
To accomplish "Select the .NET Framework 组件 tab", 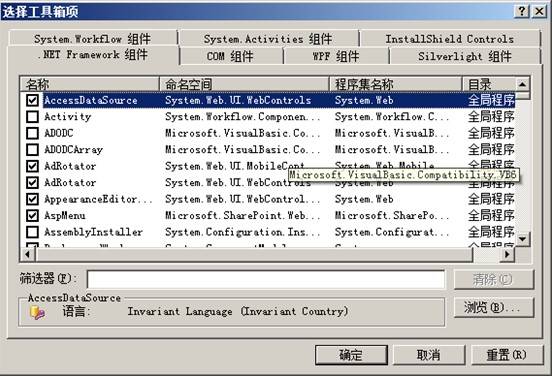I will pyautogui.click(x=93, y=55).
